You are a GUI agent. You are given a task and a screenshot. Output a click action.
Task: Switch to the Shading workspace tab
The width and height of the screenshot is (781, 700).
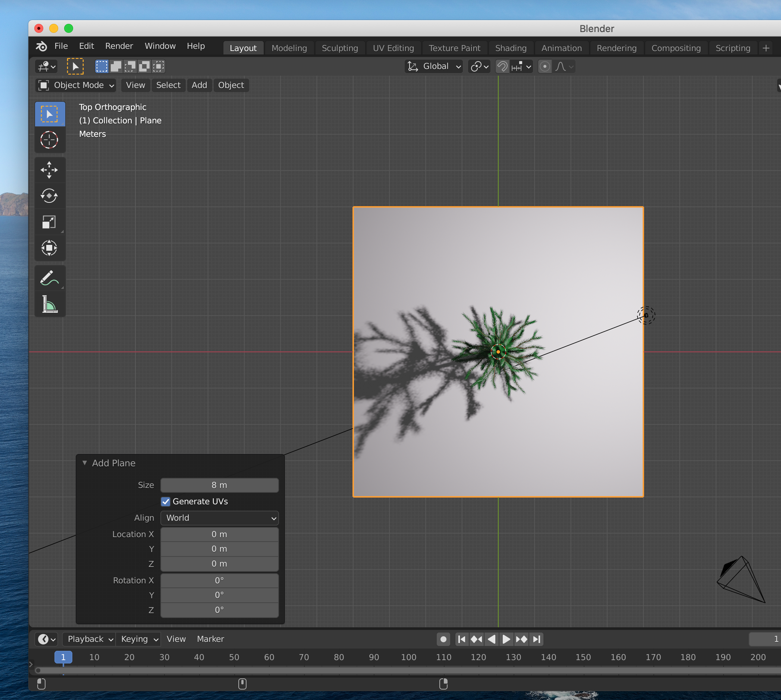click(x=511, y=48)
